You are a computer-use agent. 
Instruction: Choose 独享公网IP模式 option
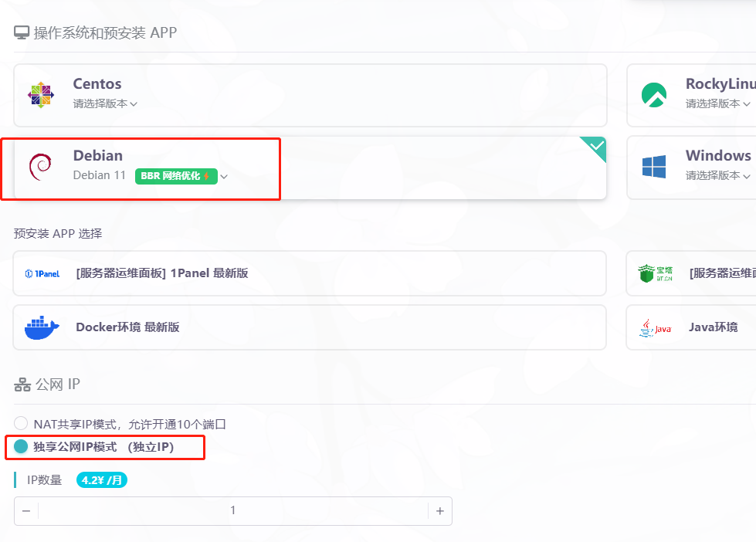tap(22, 447)
